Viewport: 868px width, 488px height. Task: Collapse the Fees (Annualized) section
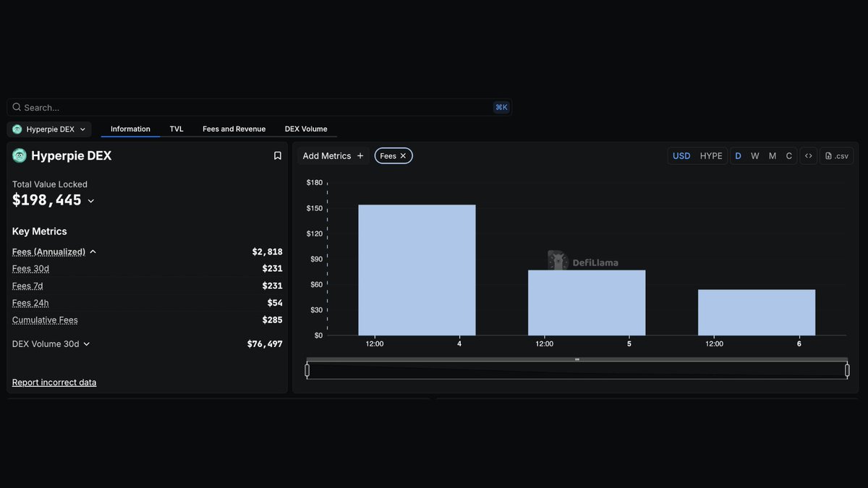coord(93,252)
